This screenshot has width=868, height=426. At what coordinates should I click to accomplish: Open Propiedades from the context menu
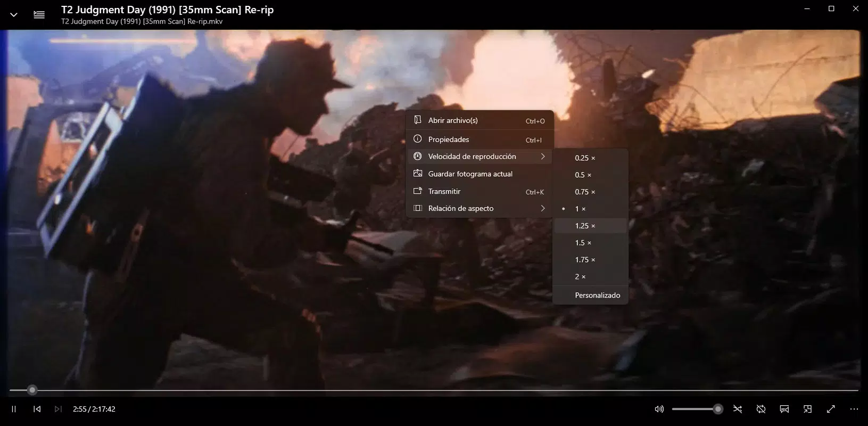[480, 140]
